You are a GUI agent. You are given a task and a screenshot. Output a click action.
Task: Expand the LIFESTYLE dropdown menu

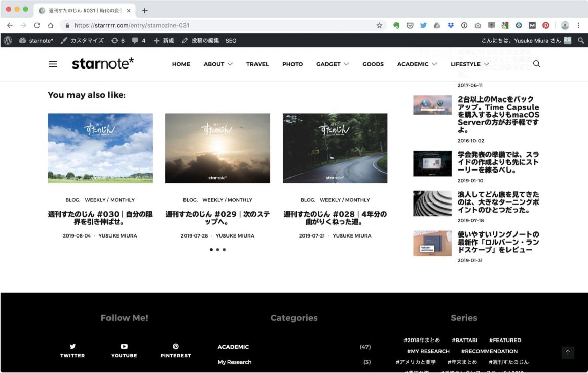pos(469,64)
